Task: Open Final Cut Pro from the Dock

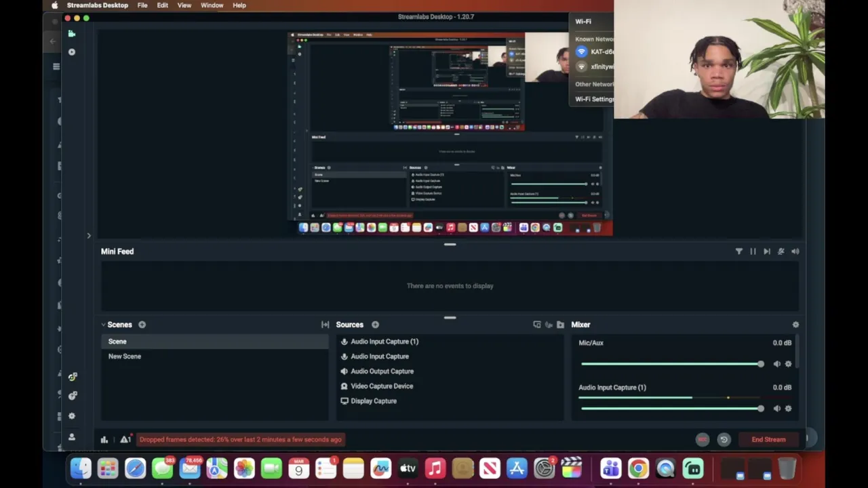Action: pos(571,468)
